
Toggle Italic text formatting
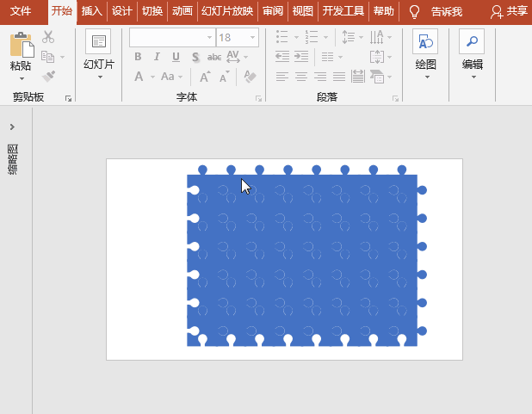pos(157,57)
